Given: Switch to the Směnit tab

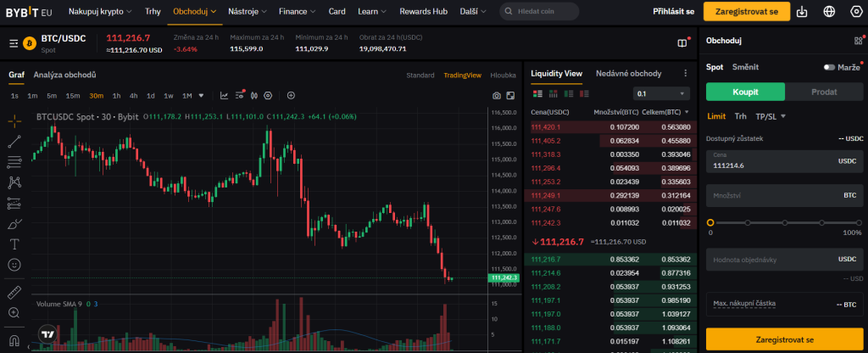Looking at the screenshot, I should pos(745,67).
